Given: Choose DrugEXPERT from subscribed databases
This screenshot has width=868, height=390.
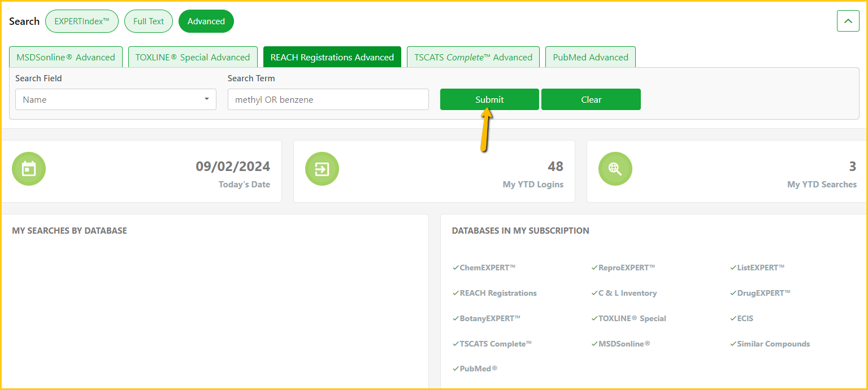Looking at the screenshot, I should coord(763,293).
